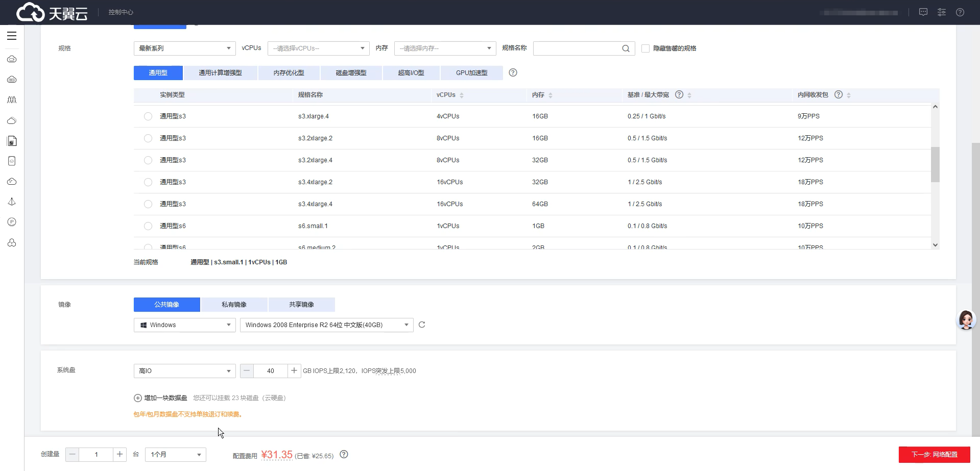
Task: Open the vCPUs filter dropdown
Action: click(318, 48)
